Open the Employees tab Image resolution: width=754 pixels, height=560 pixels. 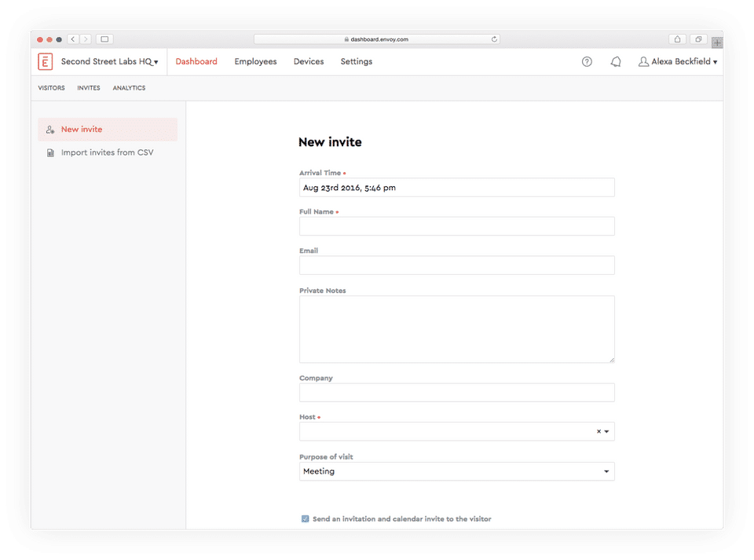[255, 61]
